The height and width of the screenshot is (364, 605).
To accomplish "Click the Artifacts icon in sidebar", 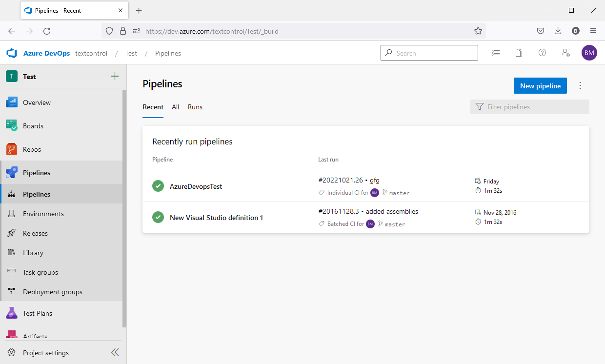I will [x=12, y=335].
